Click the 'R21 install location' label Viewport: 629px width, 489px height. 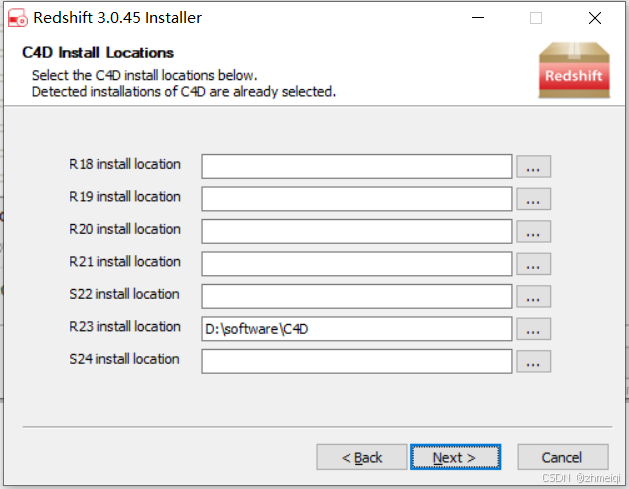click(x=125, y=262)
